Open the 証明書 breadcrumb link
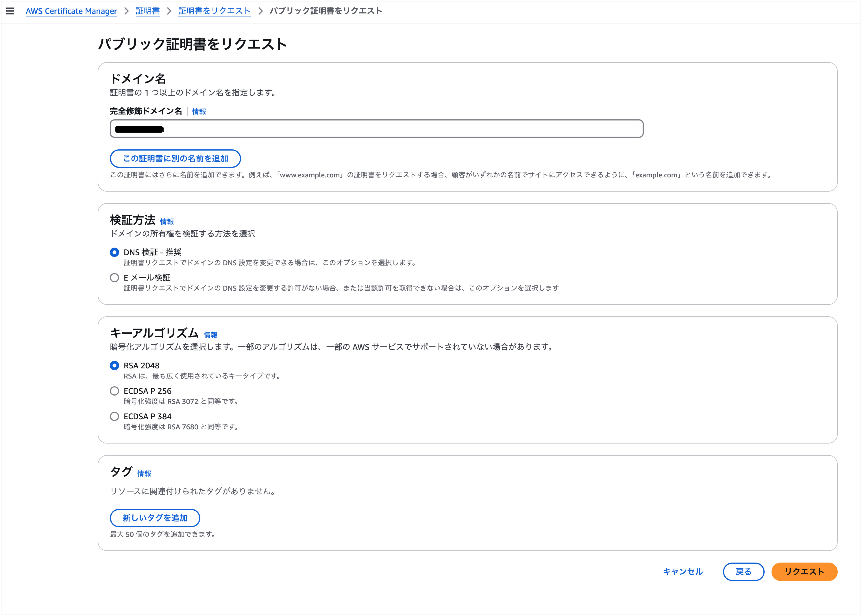The image size is (862, 616). [148, 11]
